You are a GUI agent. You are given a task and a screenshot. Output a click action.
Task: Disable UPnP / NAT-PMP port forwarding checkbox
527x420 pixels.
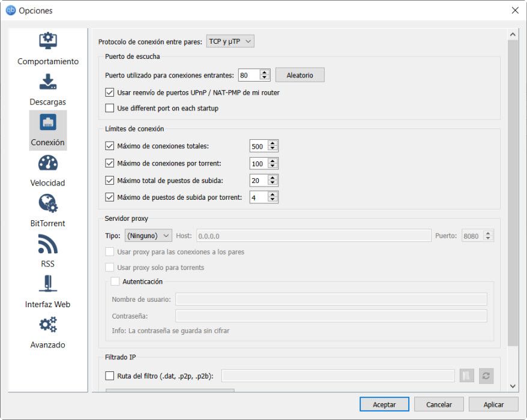[109, 92]
